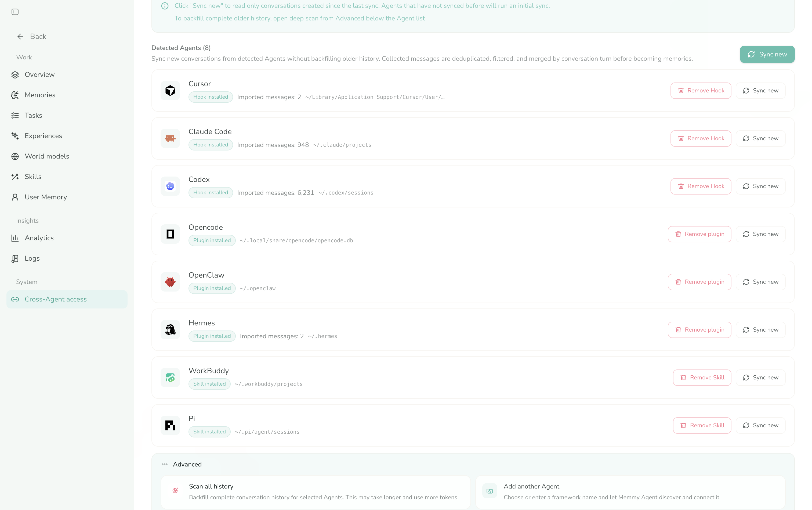Click the Opencode agent logo icon
Viewport: 812px width, 510px height.
click(x=170, y=234)
